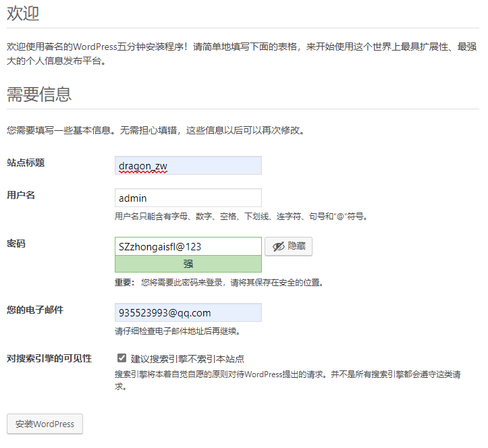Click the 您的电子邮件 label
This screenshot has width=488, height=448.
point(35,310)
